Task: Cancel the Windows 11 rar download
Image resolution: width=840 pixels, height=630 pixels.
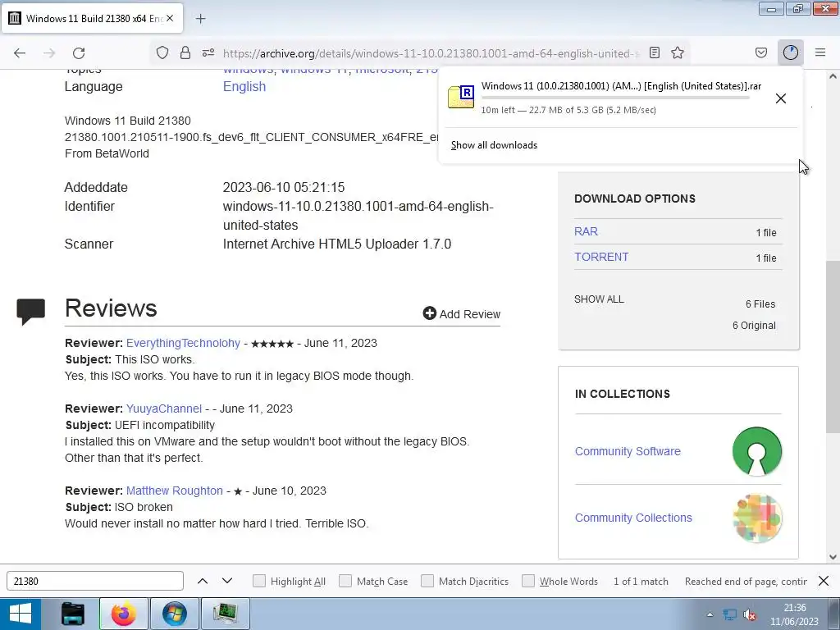Action: [781, 98]
